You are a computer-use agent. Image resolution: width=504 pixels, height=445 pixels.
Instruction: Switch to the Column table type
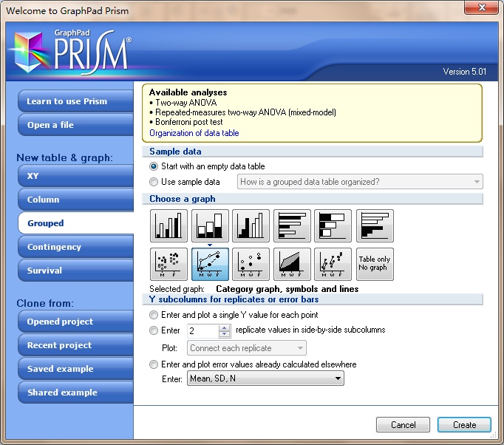(x=76, y=200)
